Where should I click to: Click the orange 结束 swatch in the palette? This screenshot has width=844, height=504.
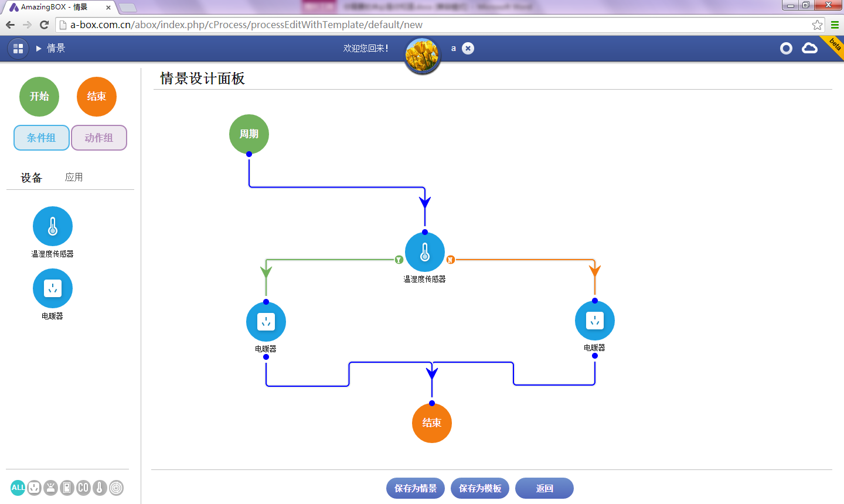[x=97, y=97]
